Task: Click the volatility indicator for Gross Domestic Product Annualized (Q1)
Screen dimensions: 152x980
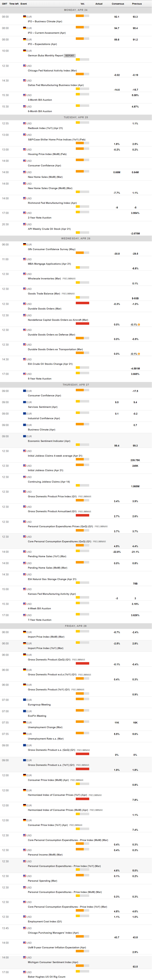Action: [82, 515]
